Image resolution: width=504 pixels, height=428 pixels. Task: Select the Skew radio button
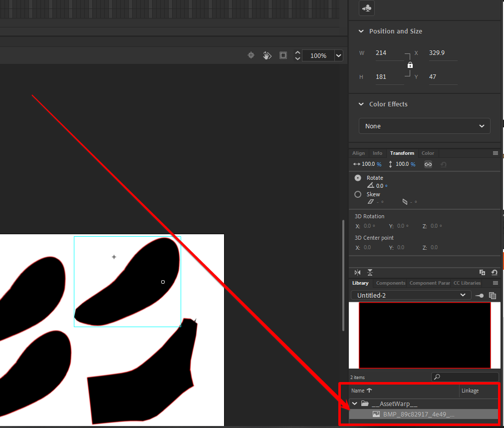358,194
